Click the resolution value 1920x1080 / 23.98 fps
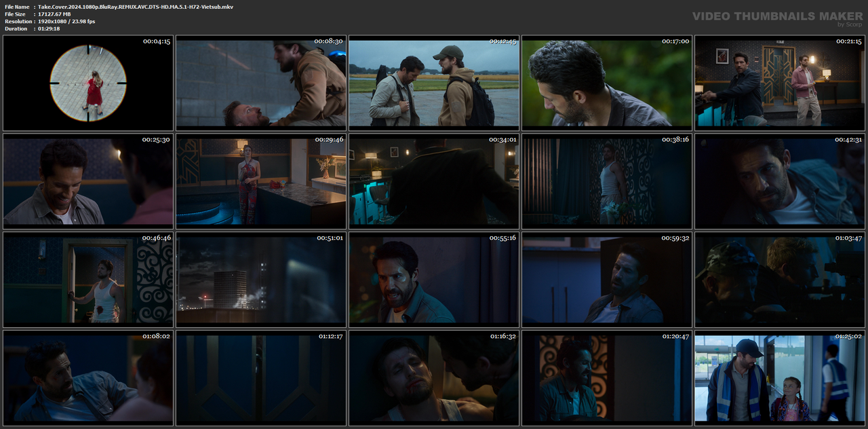The image size is (868, 429). click(66, 22)
